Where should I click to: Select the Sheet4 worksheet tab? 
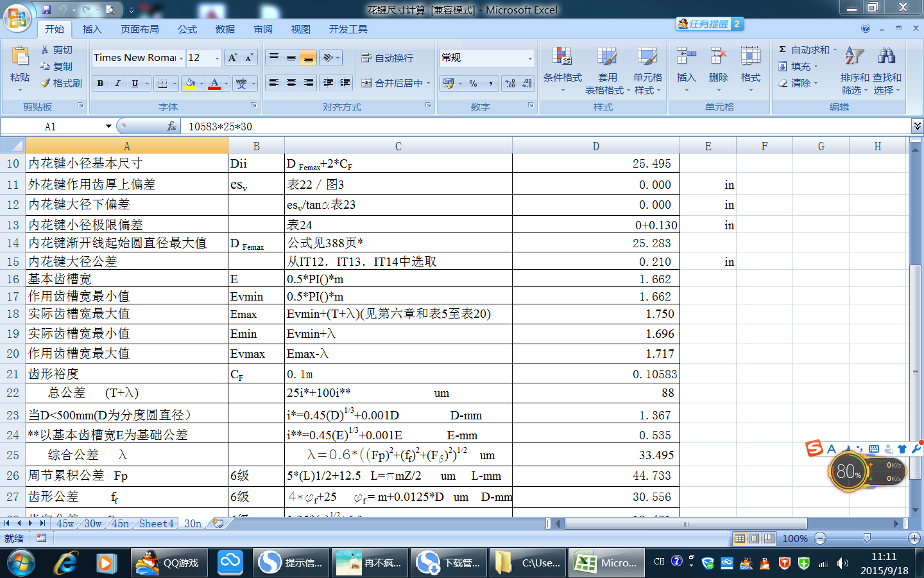157,523
